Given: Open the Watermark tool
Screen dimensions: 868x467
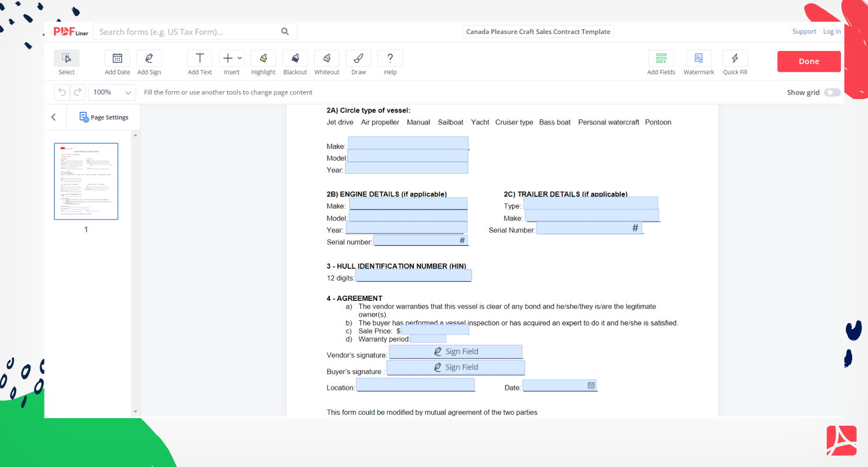Looking at the screenshot, I should tap(699, 62).
